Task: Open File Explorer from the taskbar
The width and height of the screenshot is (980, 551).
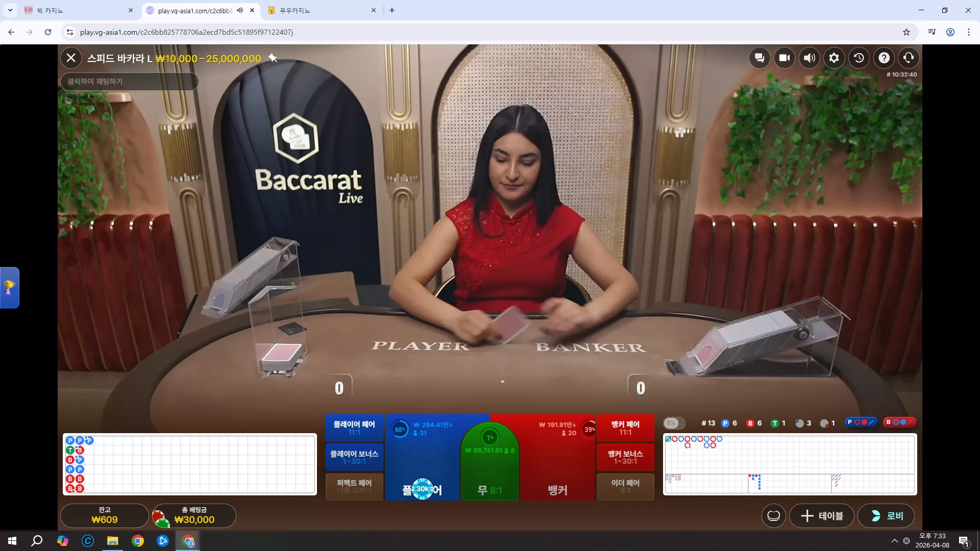Action: point(113,541)
